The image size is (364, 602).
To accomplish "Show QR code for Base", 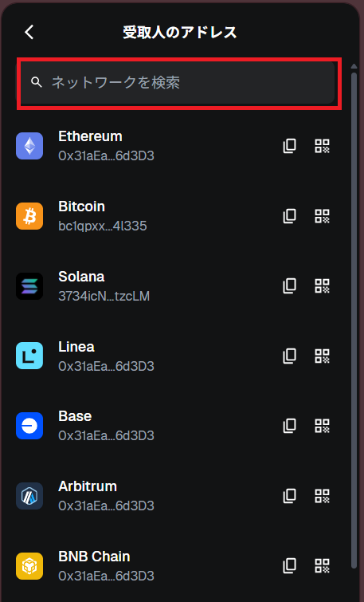I will point(323,426).
